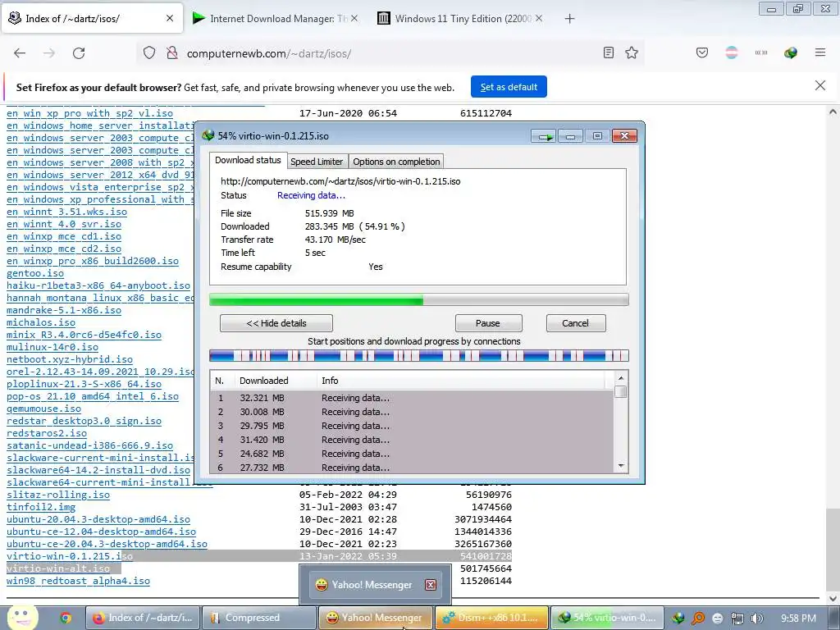
Task: Open network connections tray icon
Action: point(737,619)
